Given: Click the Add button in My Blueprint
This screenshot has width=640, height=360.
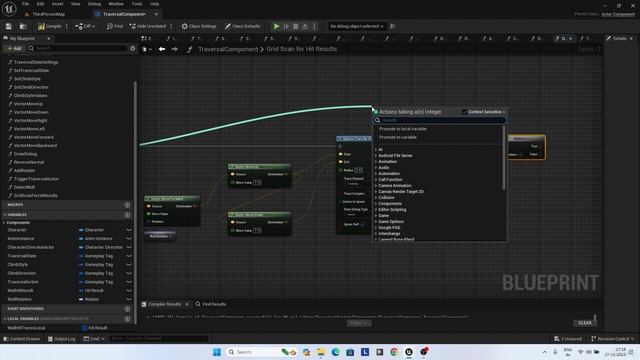Looking at the screenshot, I should point(14,48).
